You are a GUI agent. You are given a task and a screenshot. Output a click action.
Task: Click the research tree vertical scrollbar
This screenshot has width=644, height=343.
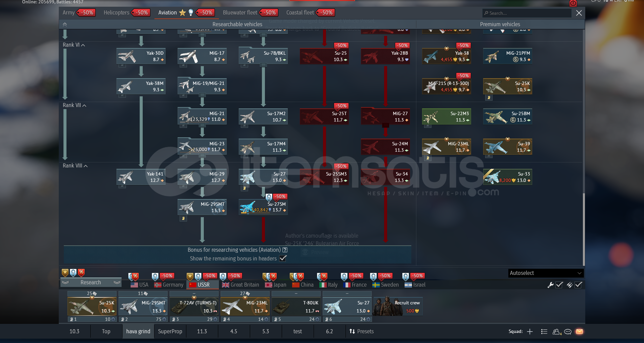tap(584, 229)
